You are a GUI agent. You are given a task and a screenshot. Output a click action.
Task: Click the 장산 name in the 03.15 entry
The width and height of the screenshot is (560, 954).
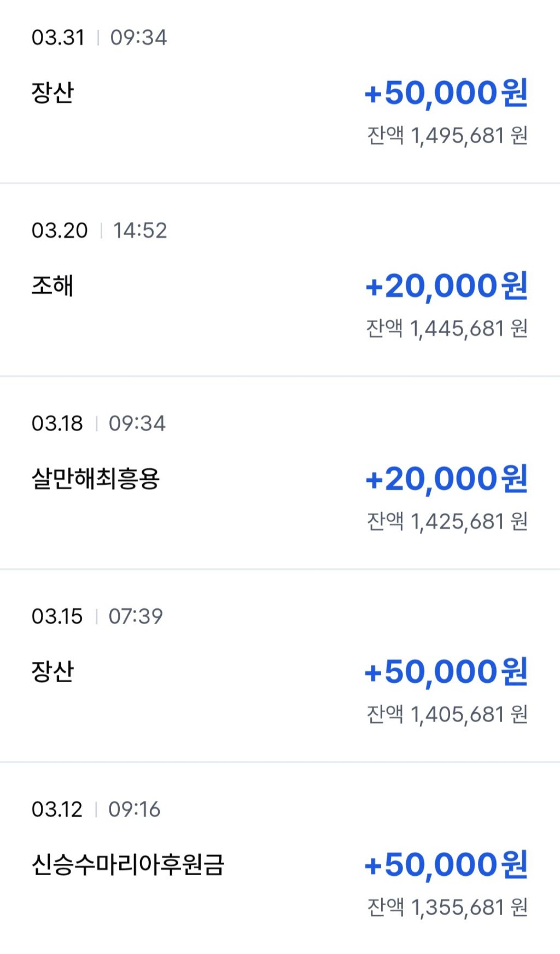click(52, 671)
